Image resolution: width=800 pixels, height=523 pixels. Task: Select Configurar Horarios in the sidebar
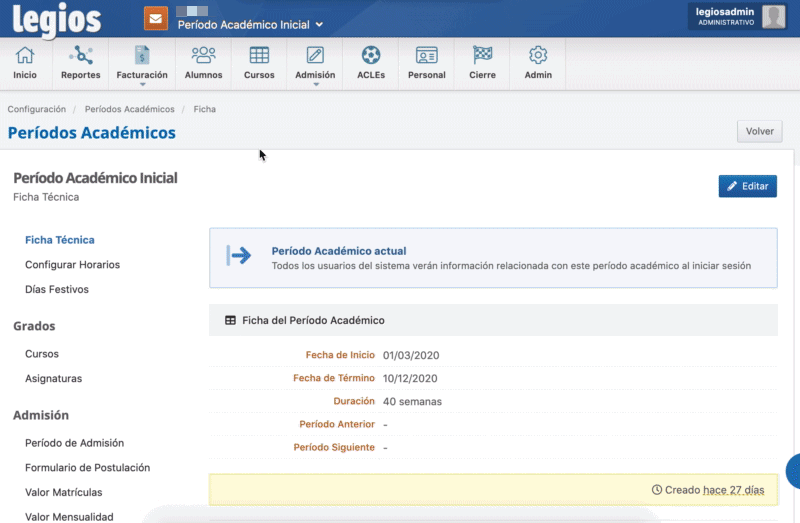[72, 265]
